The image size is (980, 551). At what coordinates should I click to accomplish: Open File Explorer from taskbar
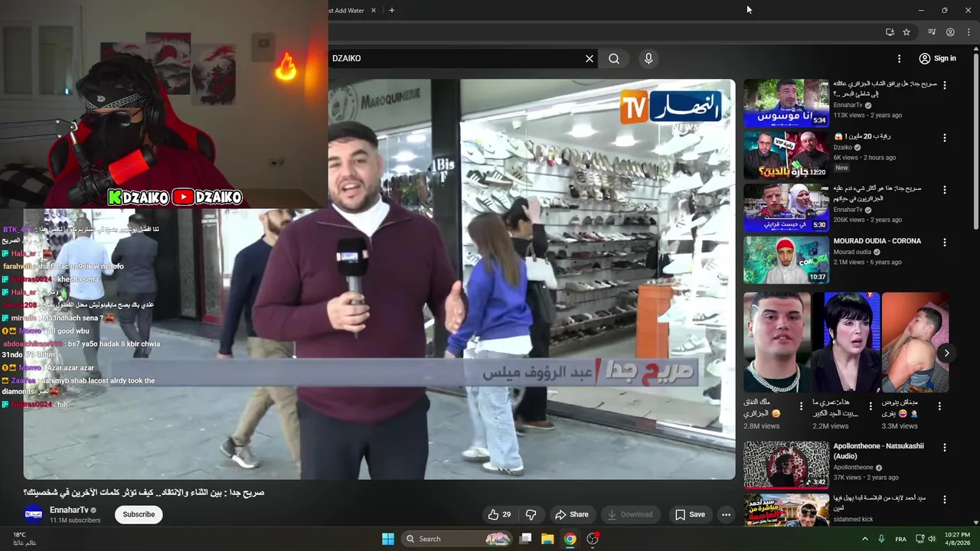pyautogui.click(x=547, y=539)
